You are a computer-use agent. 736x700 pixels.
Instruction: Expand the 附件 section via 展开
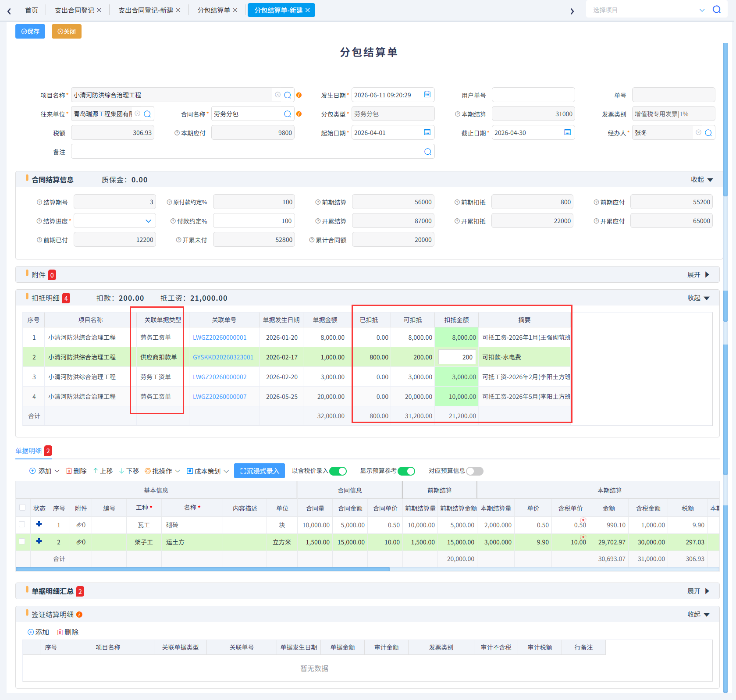coord(698,275)
